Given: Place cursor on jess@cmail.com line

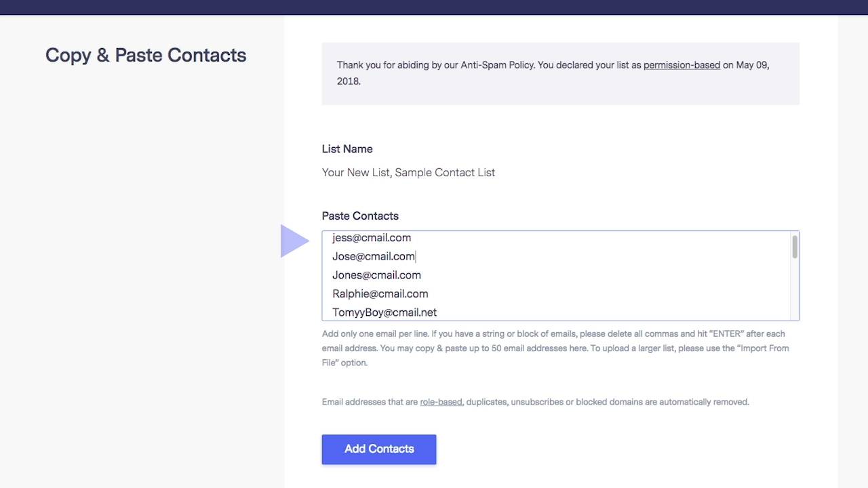Looking at the screenshot, I should tap(372, 238).
